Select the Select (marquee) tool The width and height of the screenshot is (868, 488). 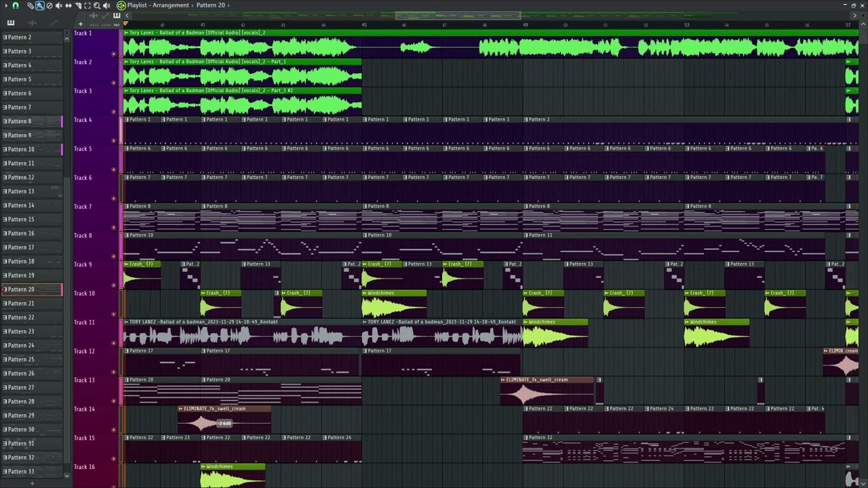click(x=87, y=5)
